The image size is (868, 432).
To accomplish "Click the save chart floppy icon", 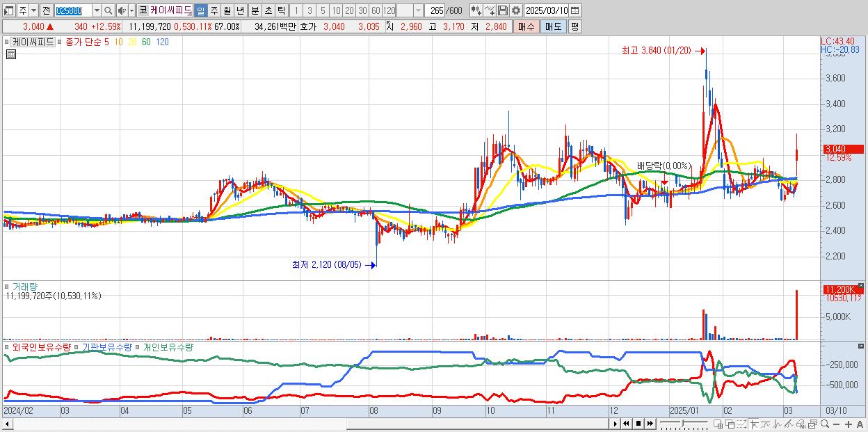I will coord(503,10).
